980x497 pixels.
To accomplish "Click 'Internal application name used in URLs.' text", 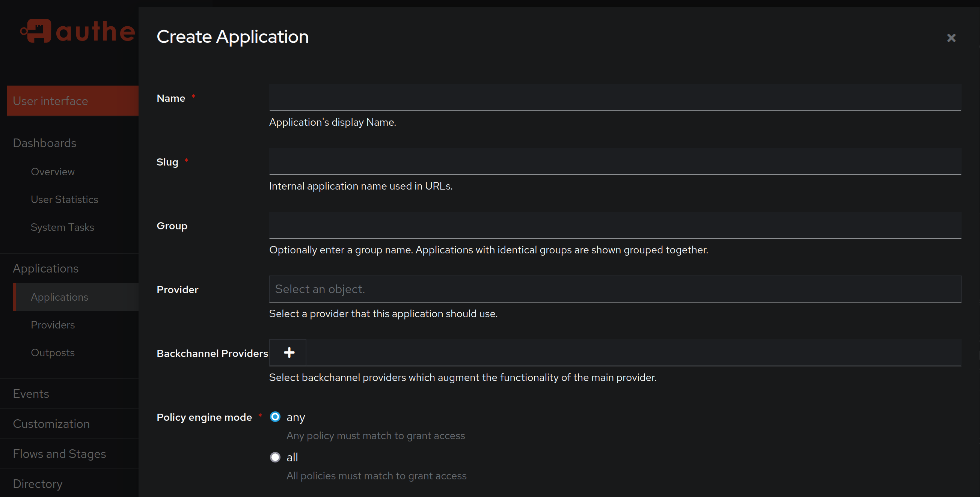I will click(361, 186).
